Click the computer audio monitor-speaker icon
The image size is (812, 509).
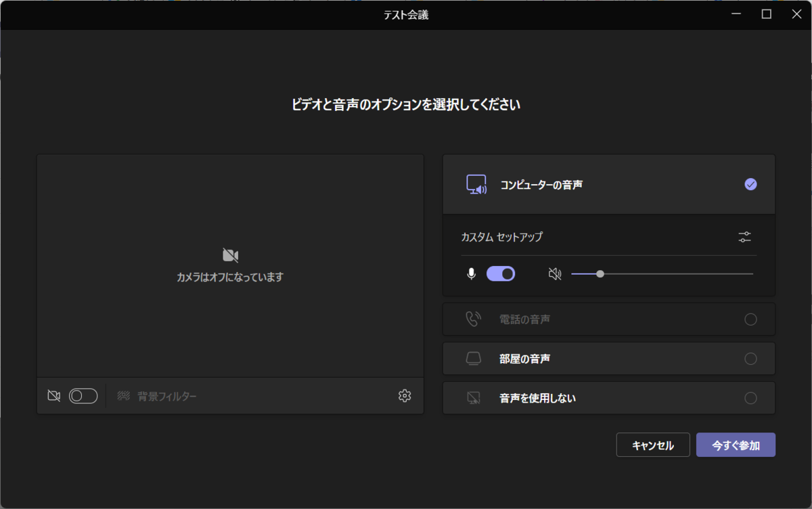pyautogui.click(x=476, y=184)
